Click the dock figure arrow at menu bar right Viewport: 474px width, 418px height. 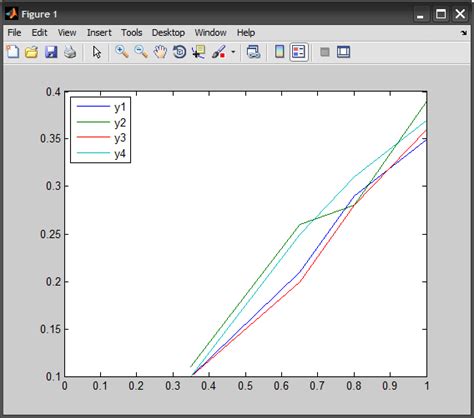tap(464, 33)
